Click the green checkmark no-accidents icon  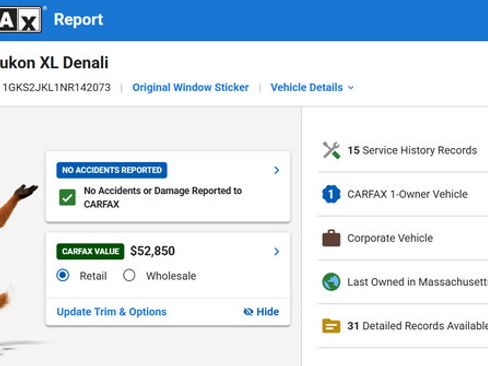pyautogui.click(x=67, y=197)
